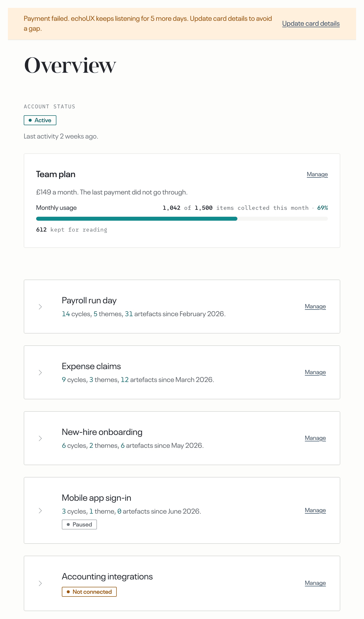The height and width of the screenshot is (619, 364).
Task: Click the Overview page heading
Action: (70, 65)
